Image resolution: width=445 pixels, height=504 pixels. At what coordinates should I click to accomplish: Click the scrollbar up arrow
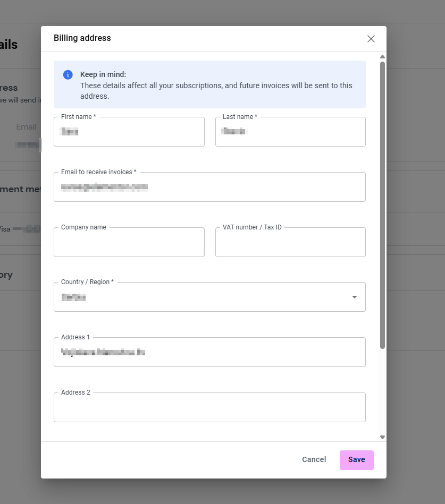pos(382,56)
